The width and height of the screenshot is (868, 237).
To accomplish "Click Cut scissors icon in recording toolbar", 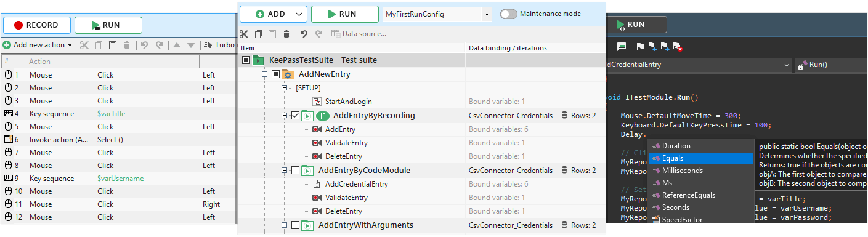I will click(84, 45).
